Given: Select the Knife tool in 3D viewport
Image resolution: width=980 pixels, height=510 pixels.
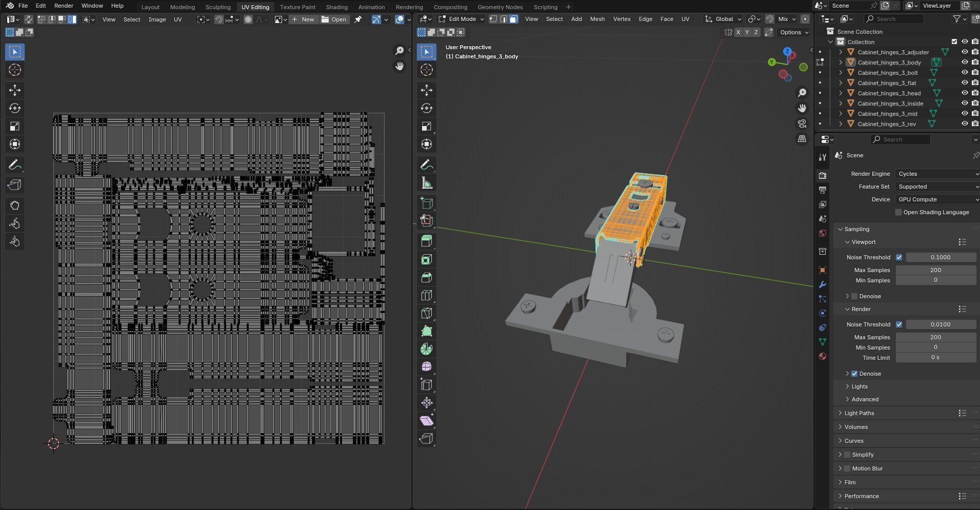Looking at the screenshot, I should tap(426, 313).
